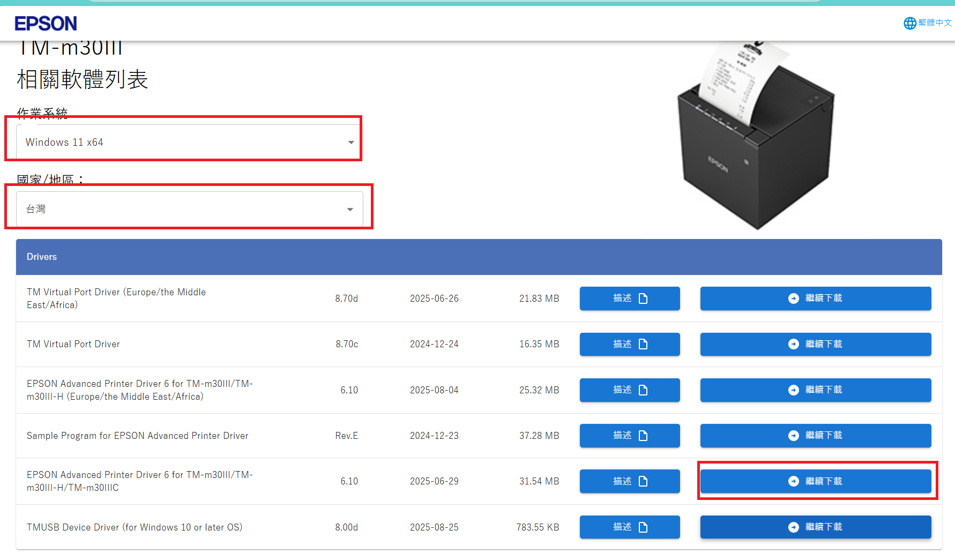
Task: Click download arrow icon for TM Virtual Port Driver 8.70c
Action: tap(793, 344)
